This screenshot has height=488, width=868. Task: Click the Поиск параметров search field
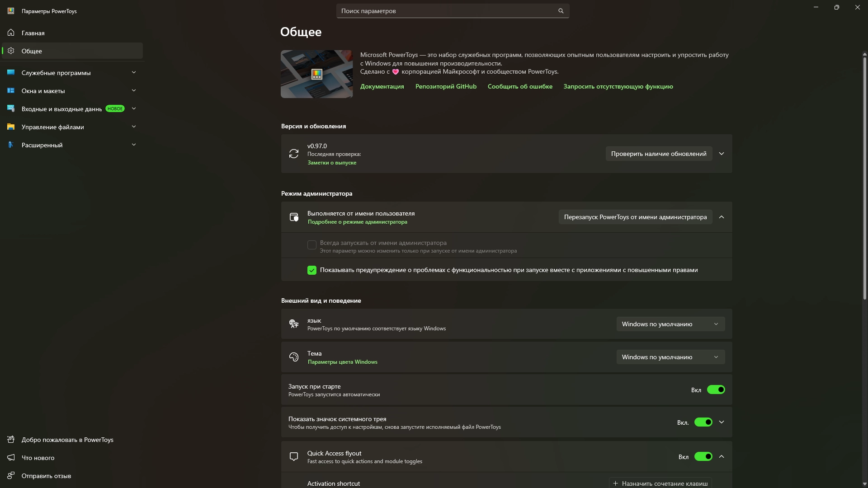pyautogui.click(x=448, y=11)
